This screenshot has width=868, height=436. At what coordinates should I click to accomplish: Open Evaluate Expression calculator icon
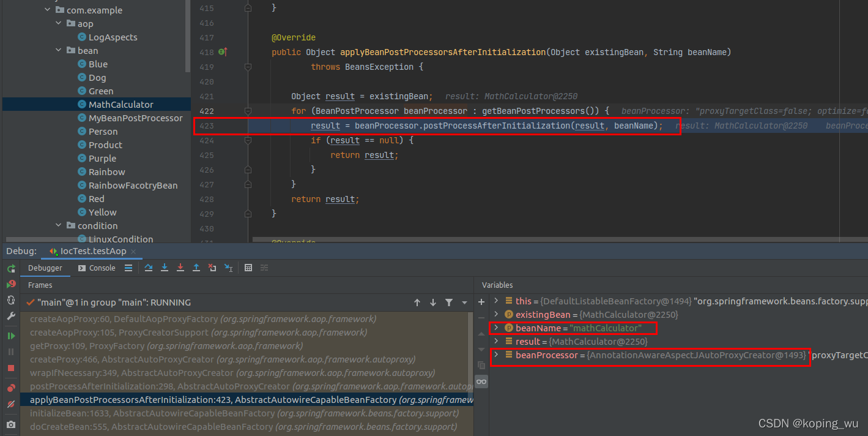[x=248, y=268]
